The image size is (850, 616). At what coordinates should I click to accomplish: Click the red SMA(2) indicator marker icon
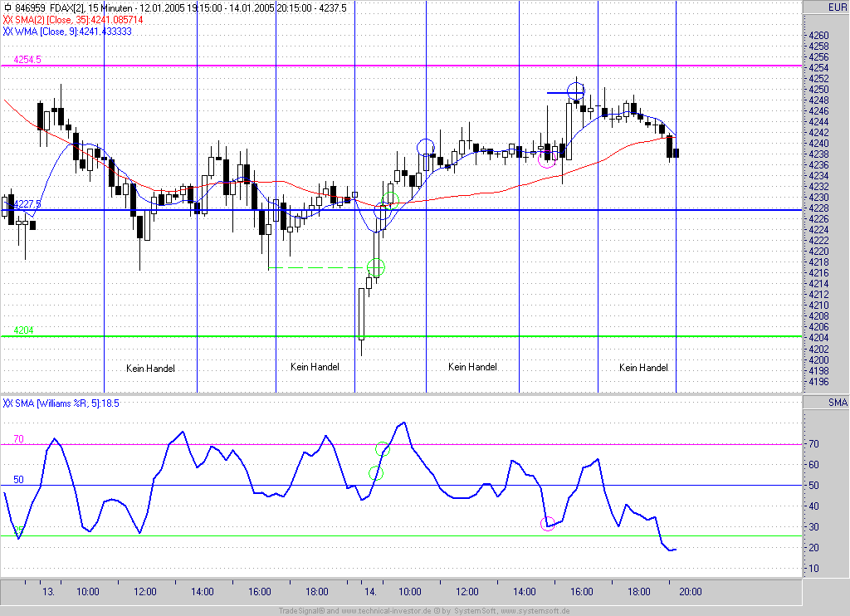[x=7, y=19]
